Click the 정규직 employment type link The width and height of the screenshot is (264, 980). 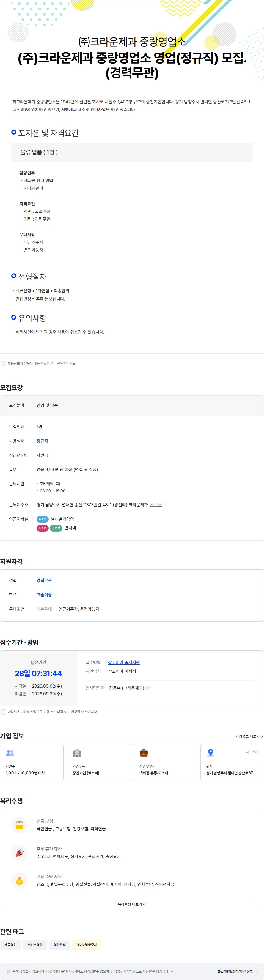[42, 441]
